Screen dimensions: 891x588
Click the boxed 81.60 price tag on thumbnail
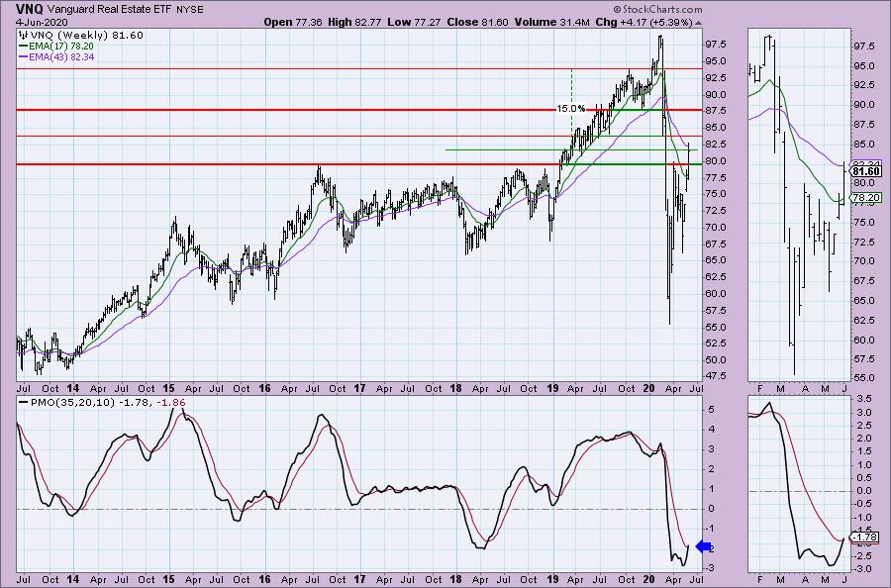coord(867,171)
